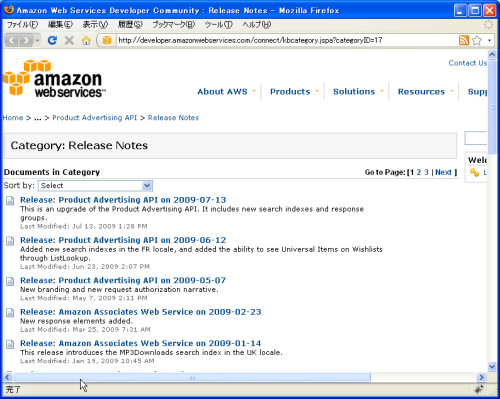Go to page 3 of documents

426,172
